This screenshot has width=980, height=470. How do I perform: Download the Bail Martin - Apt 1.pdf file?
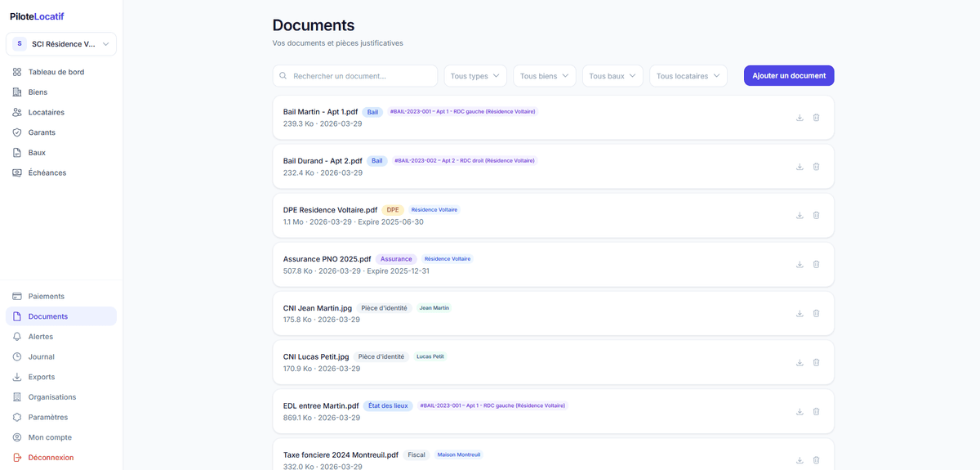[800, 118]
